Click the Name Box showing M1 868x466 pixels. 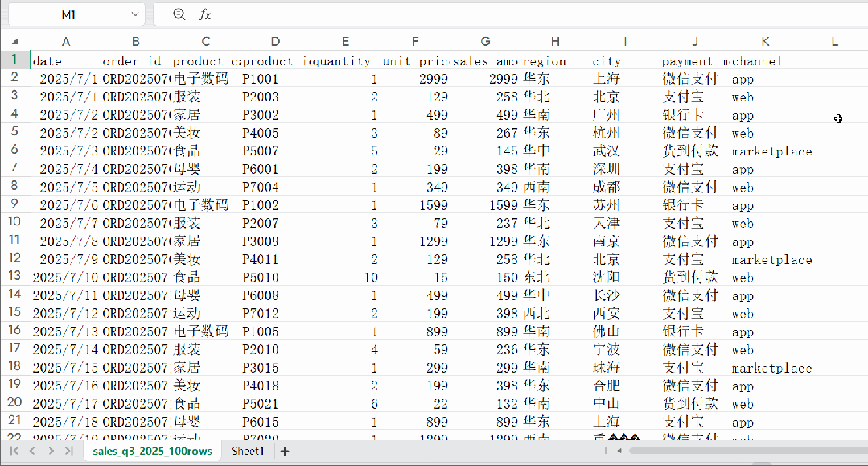(69, 14)
